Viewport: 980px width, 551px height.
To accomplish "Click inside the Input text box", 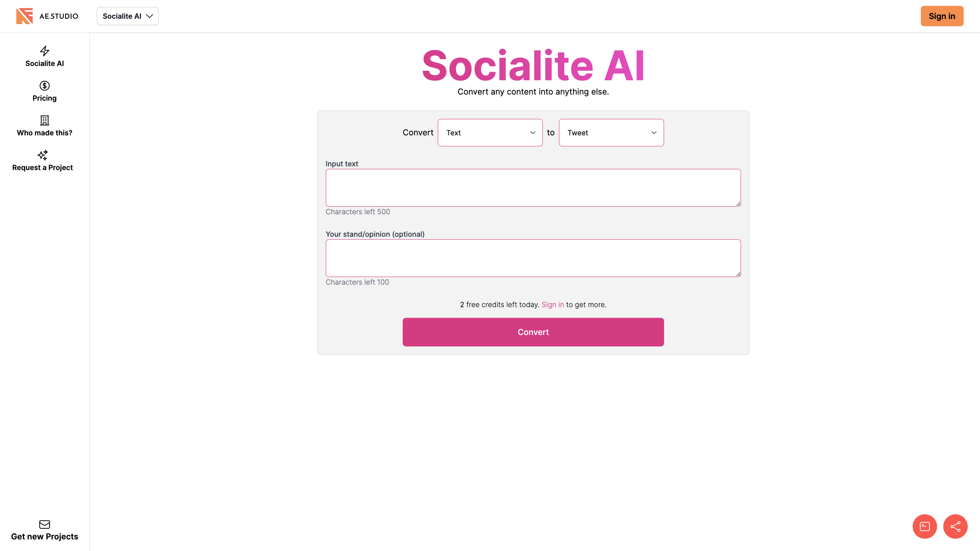I will [x=533, y=187].
